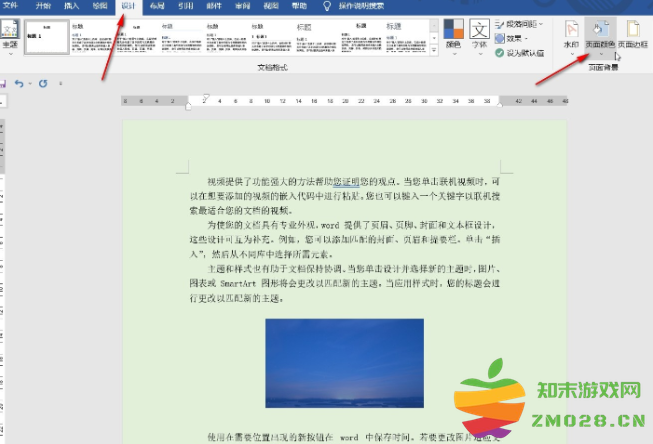Click the dropdown arrow under 字体
The width and height of the screenshot is (653, 444).
(480, 54)
